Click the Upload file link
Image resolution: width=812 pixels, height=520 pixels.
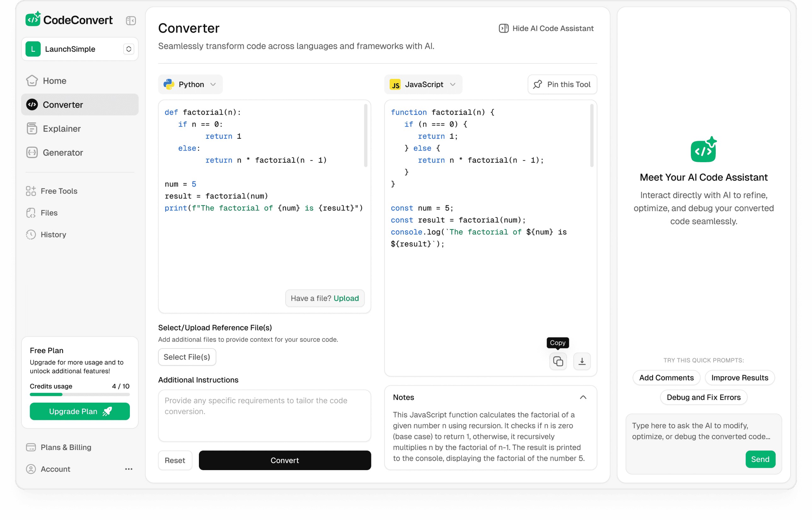click(346, 298)
